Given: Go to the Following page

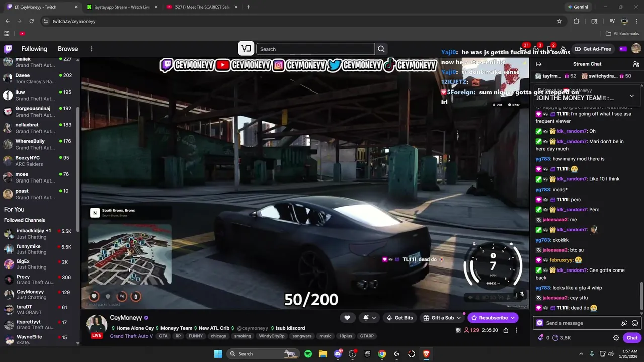Looking at the screenshot, I should click(x=34, y=49).
